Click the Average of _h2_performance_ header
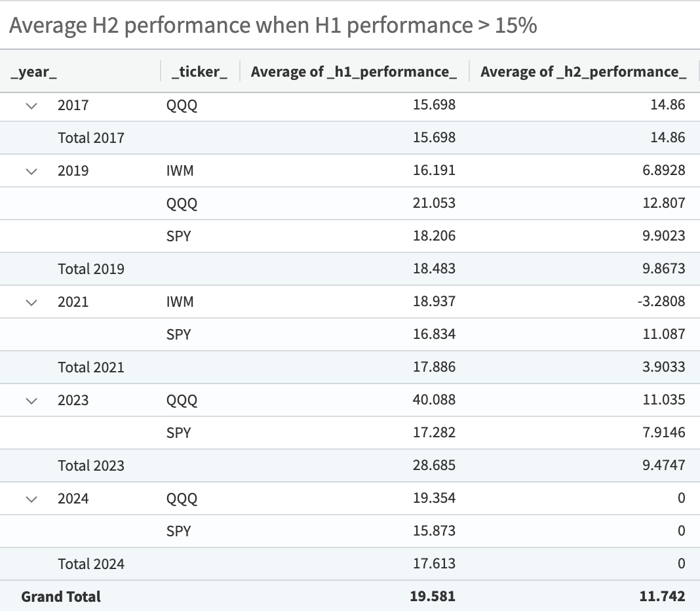Image resolution: width=700 pixels, height=611 pixels. tap(583, 72)
